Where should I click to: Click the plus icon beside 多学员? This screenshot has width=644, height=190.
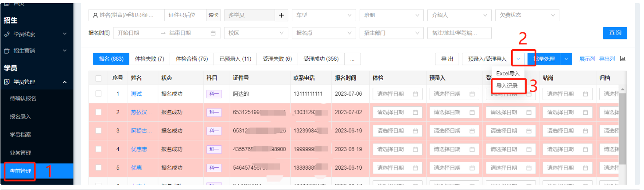click(x=281, y=15)
